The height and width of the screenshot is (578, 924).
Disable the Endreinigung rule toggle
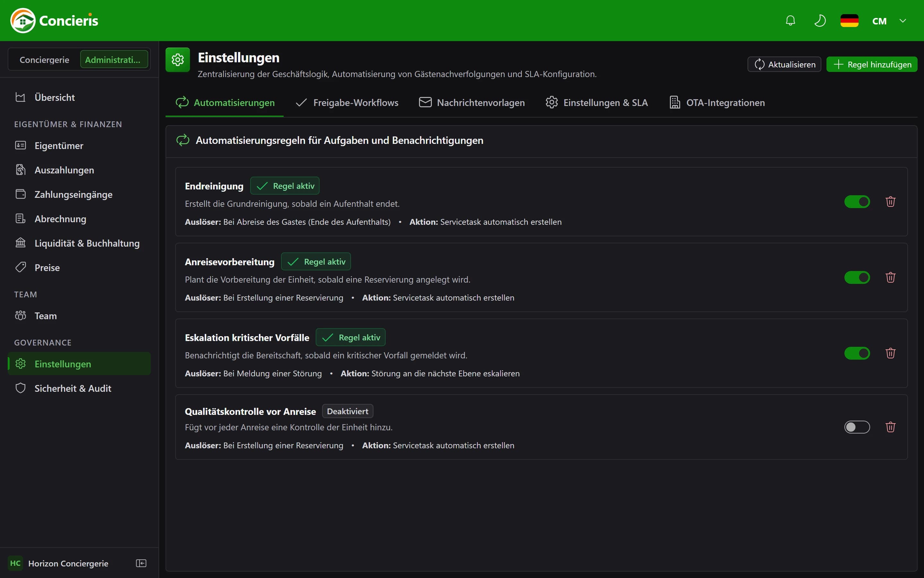point(857,201)
